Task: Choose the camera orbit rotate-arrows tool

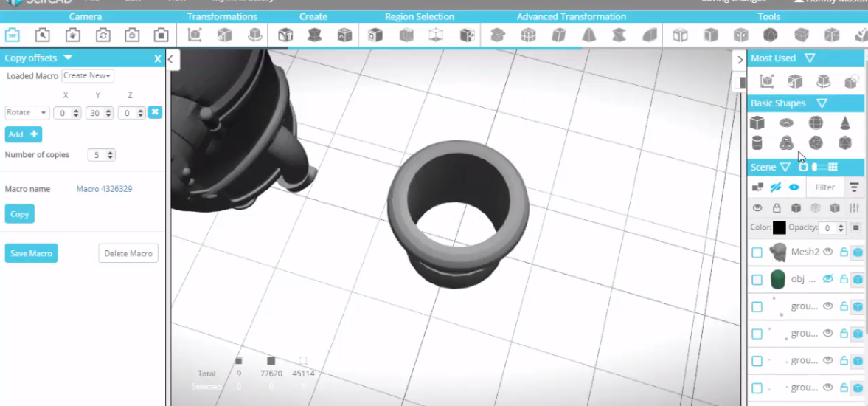Action: point(103,35)
